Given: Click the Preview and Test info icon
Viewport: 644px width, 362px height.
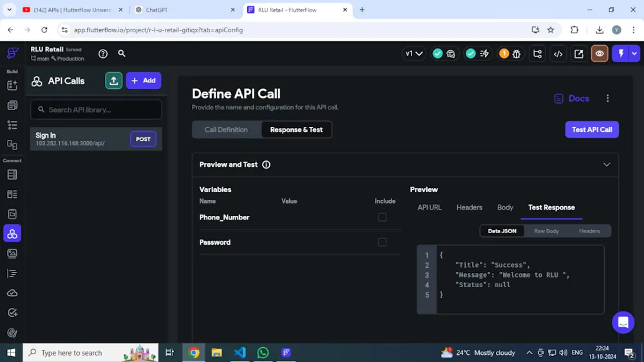Looking at the screenshot, I should 266,165.
